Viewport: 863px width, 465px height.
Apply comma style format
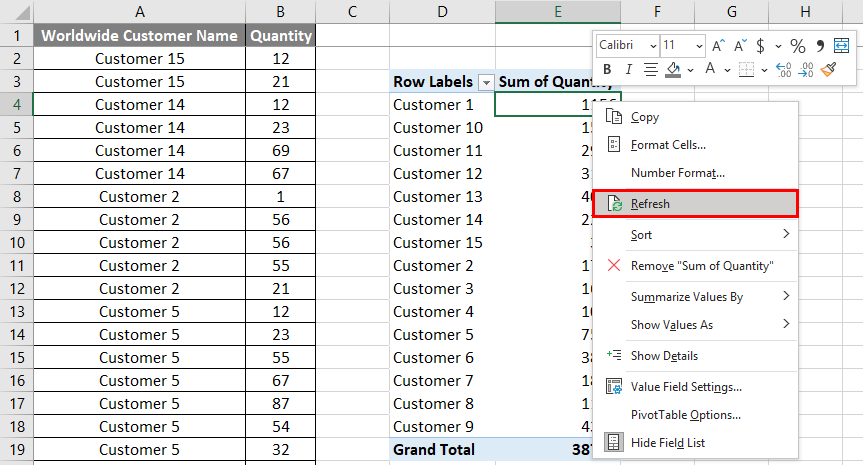(821, 45)
